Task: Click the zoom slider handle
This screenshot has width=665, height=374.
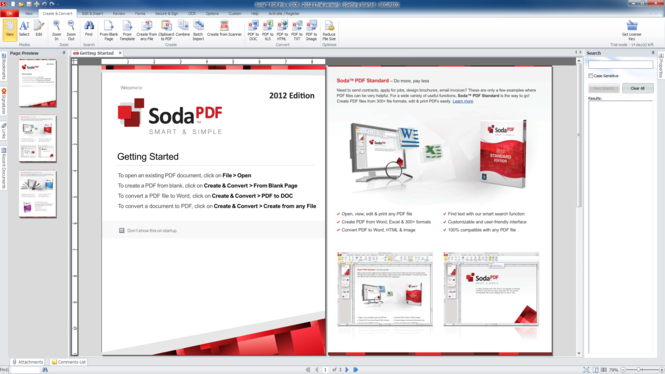Action: (x=638, y=370)
